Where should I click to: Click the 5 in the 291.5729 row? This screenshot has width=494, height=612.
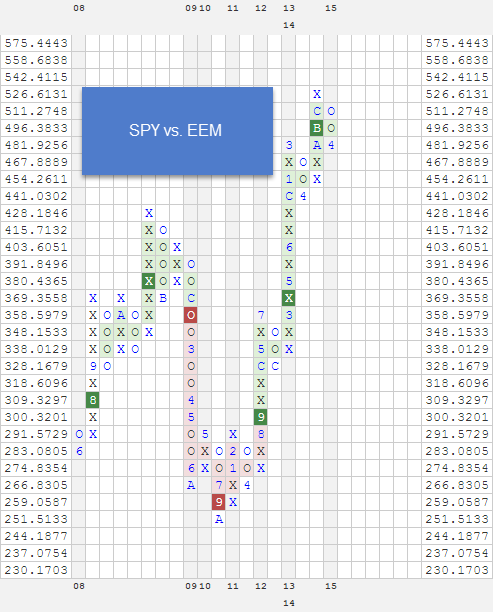point(205,434)
